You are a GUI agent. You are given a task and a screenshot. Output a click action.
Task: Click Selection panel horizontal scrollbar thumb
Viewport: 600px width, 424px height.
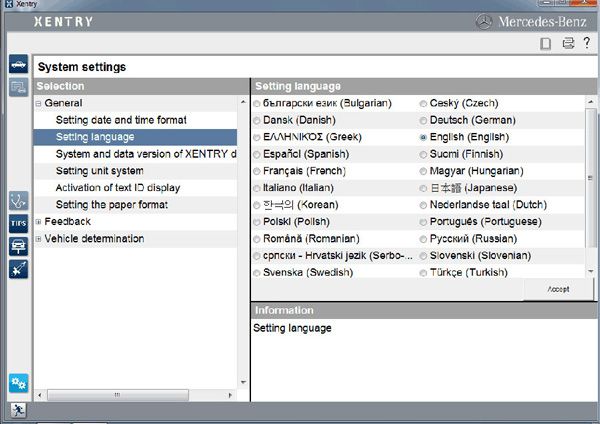point(117,395)
